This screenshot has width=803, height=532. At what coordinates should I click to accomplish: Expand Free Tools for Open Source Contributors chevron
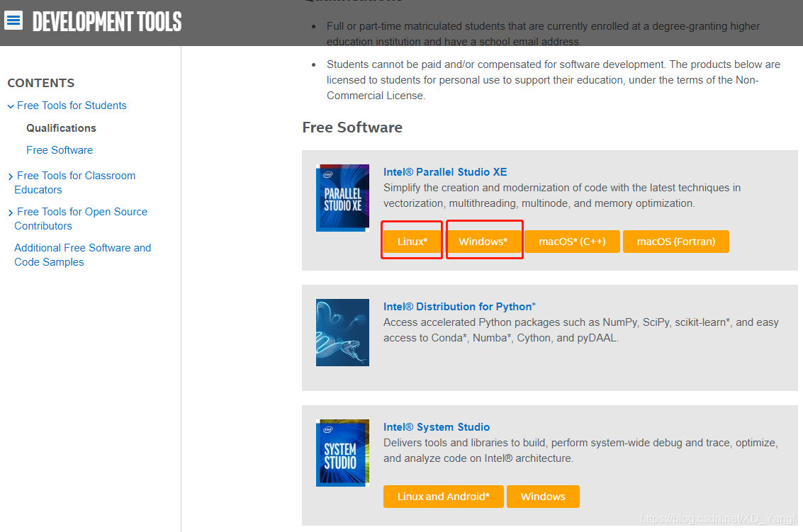10,213
